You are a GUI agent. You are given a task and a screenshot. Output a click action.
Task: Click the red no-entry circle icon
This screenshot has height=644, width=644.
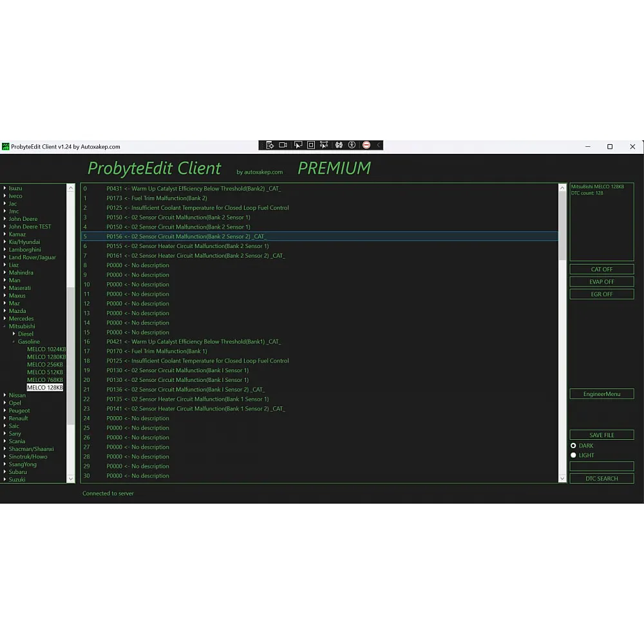pos(366,146)
